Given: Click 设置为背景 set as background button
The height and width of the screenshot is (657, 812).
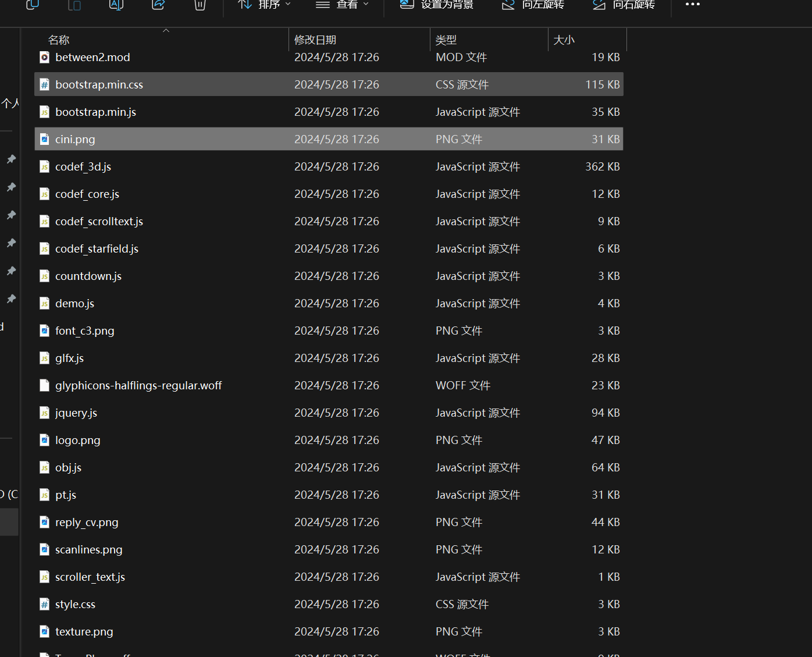Looking at the screenshot, I should [x=437, y=5].
